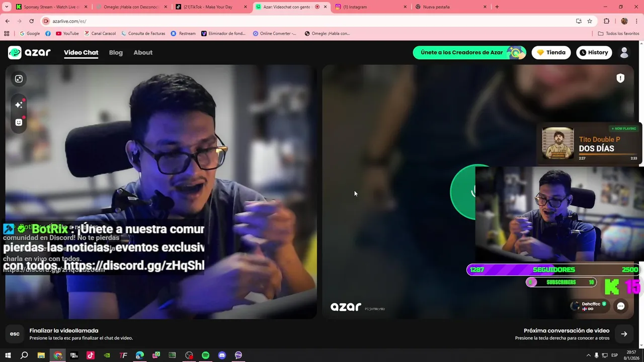Click Próxima conversación de video text
Image resolution: width=644 pixels, height=362 pixels.
tap(567, 331)
